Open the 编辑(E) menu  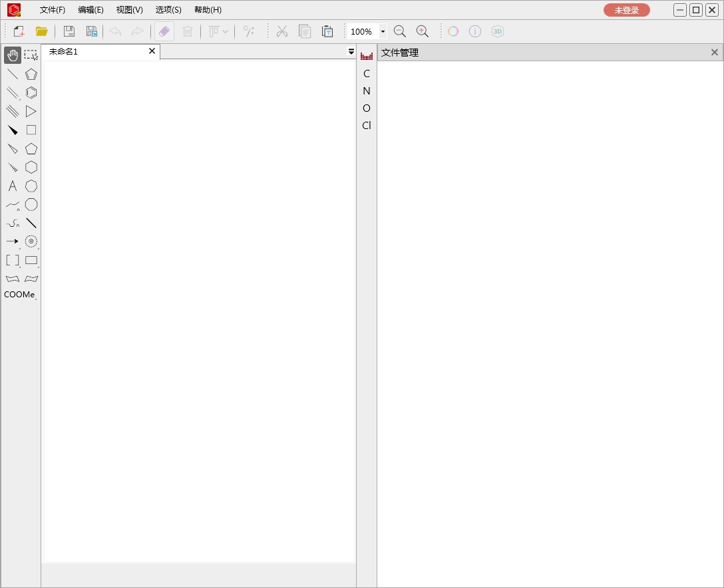coord(91,10)
